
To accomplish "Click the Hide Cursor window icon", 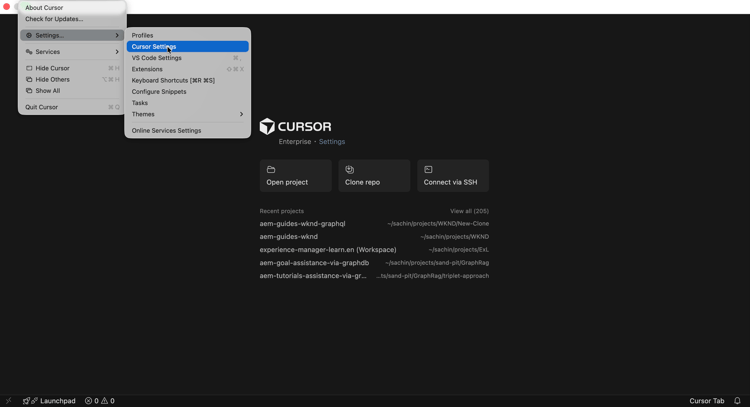I will click(x=29, y=68).
